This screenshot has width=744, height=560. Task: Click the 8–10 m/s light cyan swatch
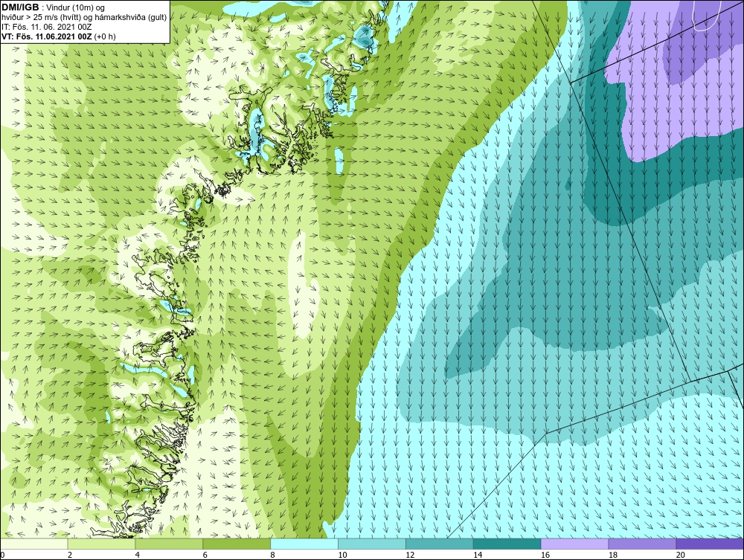pyautogui.click(x=304, y=544)
